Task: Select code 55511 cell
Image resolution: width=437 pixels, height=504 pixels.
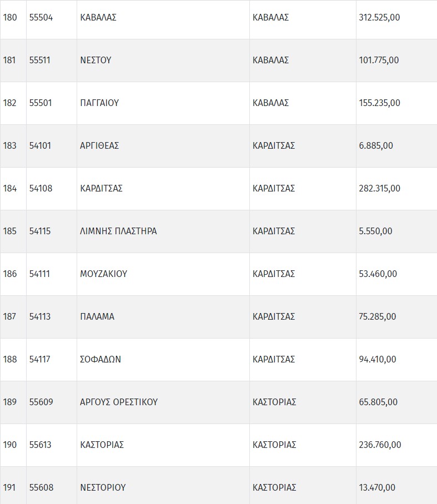Action: 40,60
